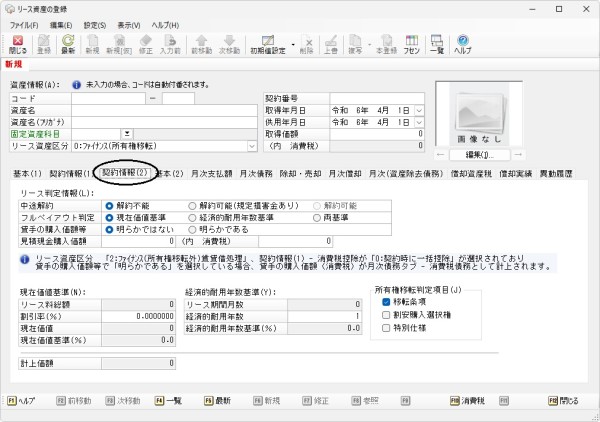Open the 固定資産科目 dropdown arrow
600x422 pixels.
[x=127, y=133]
